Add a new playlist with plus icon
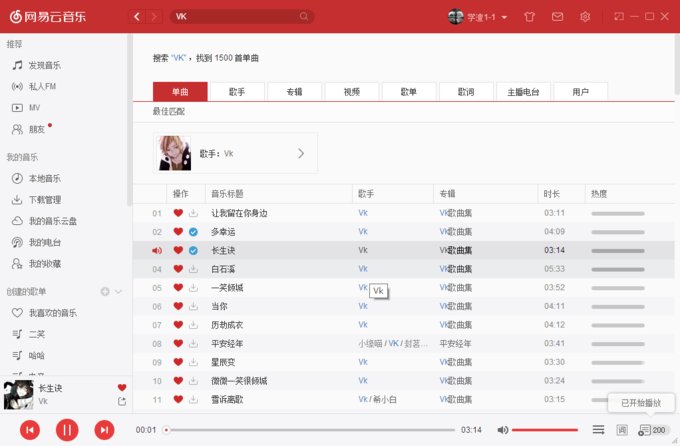Viewport: 680px width, 446px height. click(x=105, y=292)
